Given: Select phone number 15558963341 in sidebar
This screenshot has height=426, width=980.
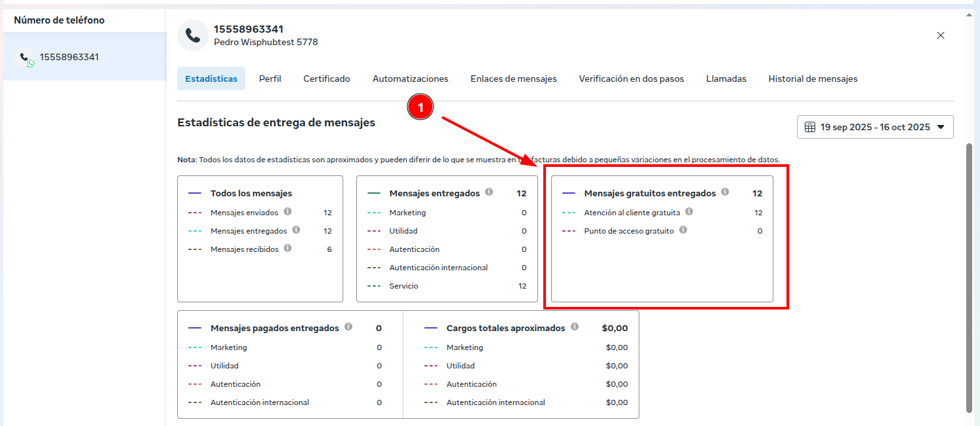Looking at the screenshot, I should coord(69,57).
